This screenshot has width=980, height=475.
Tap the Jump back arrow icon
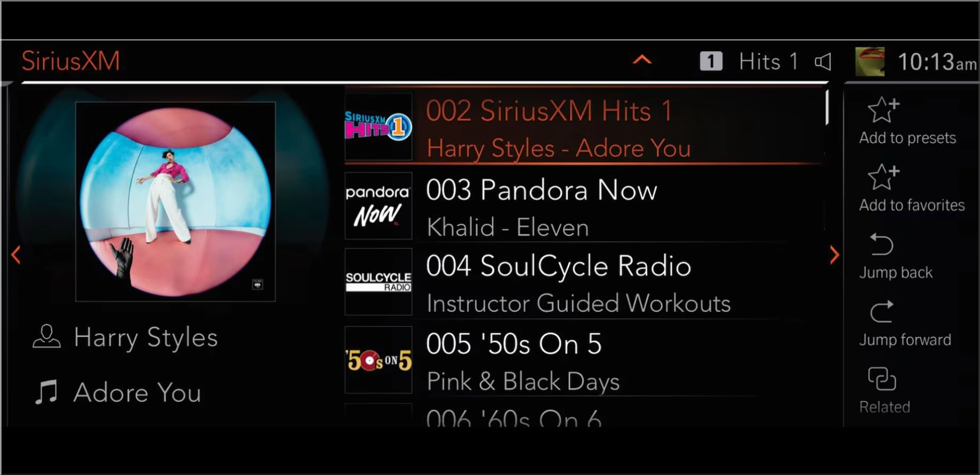coord(881,244)
